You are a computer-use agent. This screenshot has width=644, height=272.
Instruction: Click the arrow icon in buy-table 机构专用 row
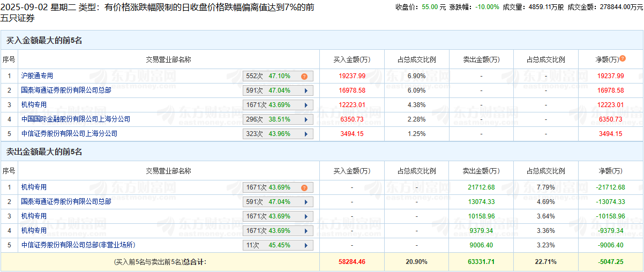coord(306,105)
